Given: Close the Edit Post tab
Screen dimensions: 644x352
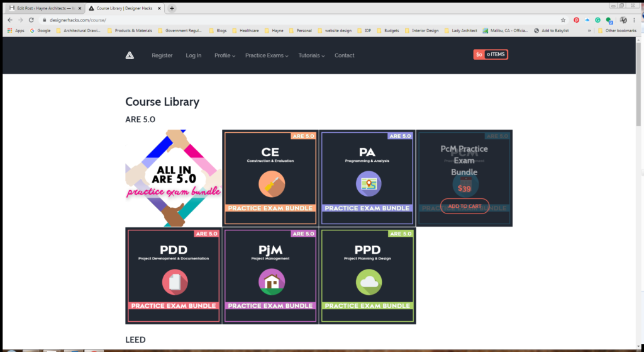Looking at the screenshot, I should [x=79, y=8].
